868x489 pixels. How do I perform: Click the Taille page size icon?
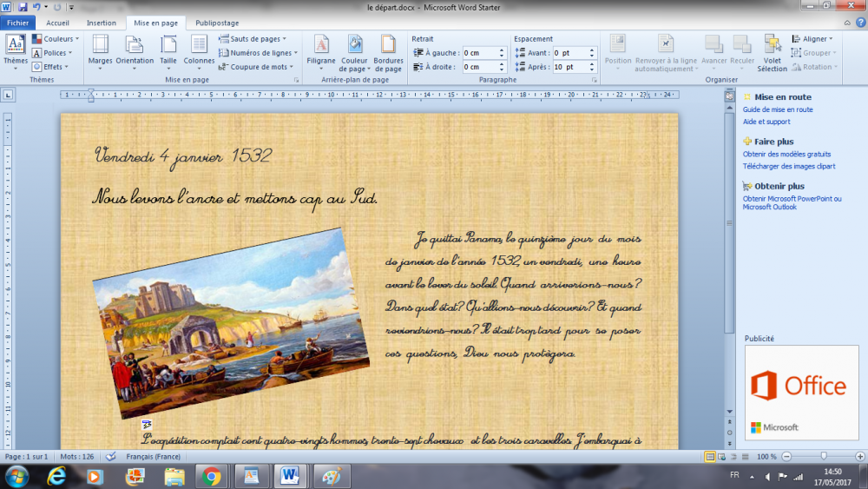tap(168, 50)
